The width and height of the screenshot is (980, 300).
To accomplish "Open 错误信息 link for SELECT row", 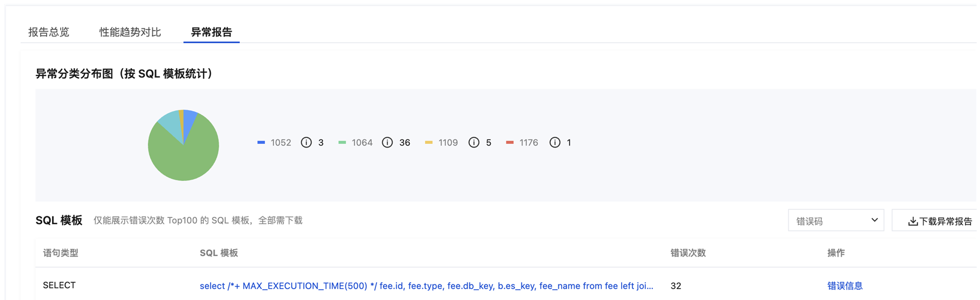I will click(845, 286).
